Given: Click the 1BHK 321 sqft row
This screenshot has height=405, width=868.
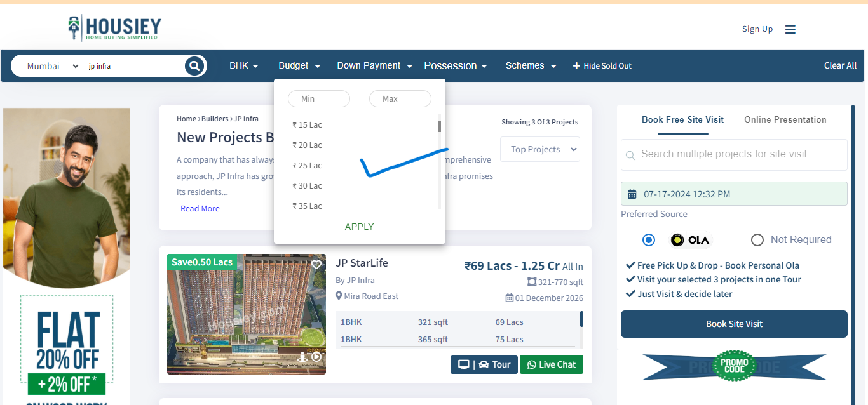Looking at the screenshot, I should point(458,322).
